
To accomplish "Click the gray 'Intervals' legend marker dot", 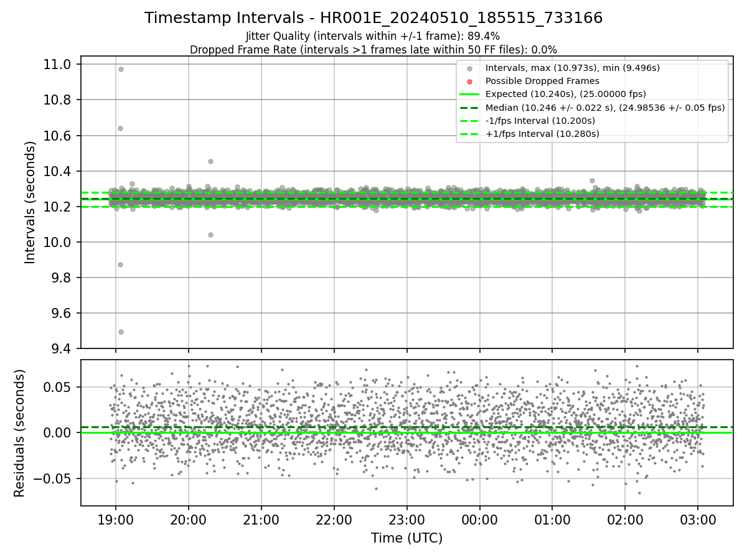I will point(469,68).
